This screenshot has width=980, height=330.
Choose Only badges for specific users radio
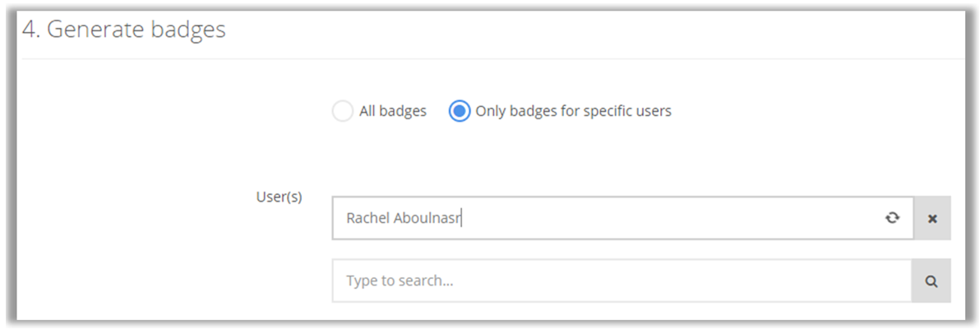[x=460, y=111]
